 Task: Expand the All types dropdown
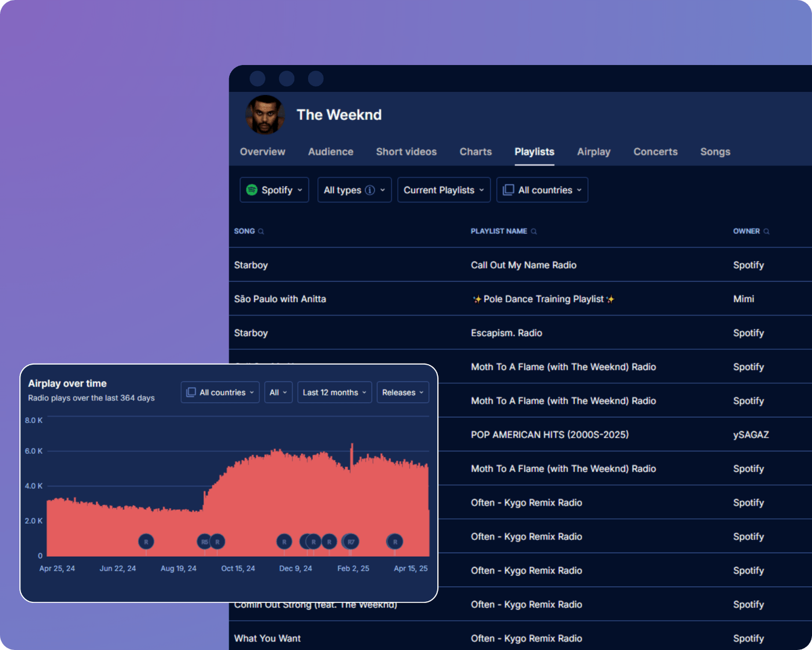click(354, 190)
